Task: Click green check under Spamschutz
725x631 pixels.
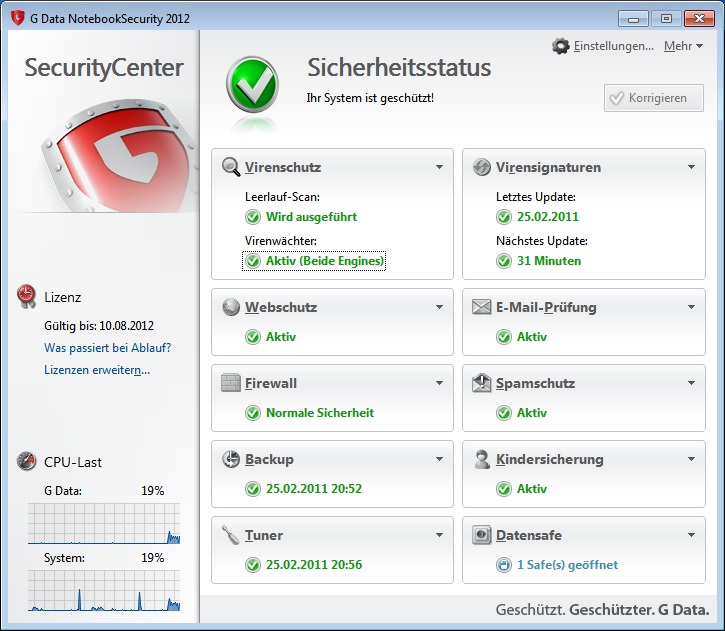Action: pos(504,412)
